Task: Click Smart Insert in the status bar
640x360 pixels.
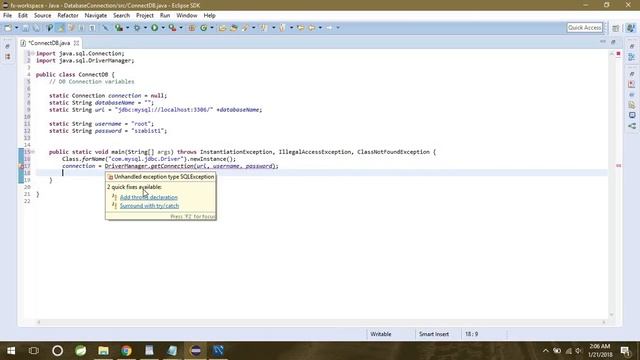Action: (433, 334)
